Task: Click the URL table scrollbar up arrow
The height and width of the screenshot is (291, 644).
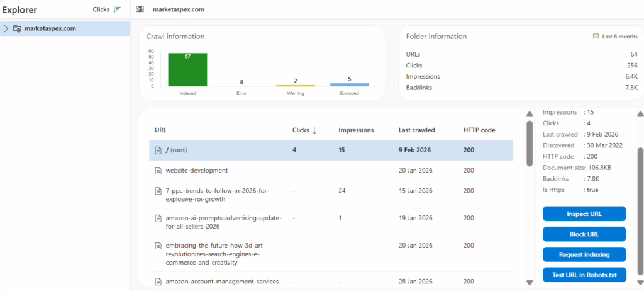Action: tap(530, 113)
